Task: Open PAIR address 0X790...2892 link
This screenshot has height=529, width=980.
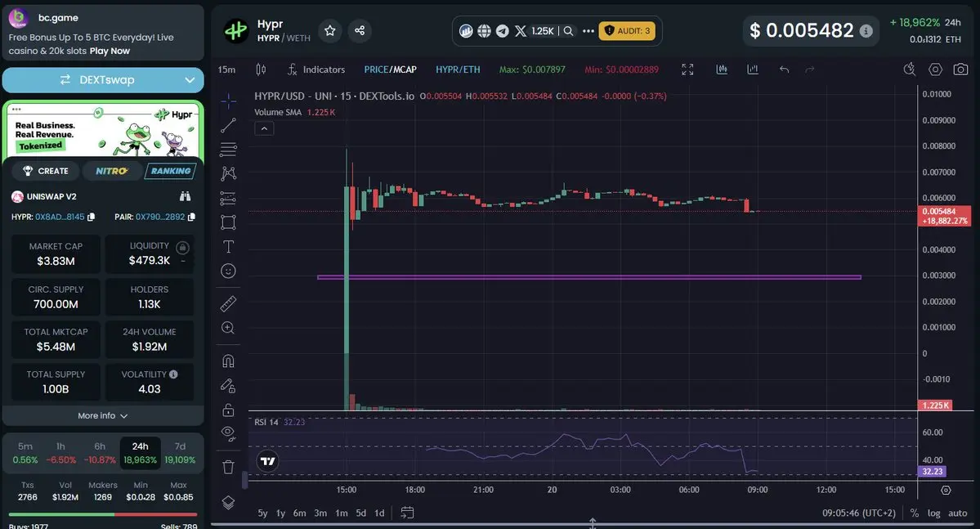Action: 160,217
